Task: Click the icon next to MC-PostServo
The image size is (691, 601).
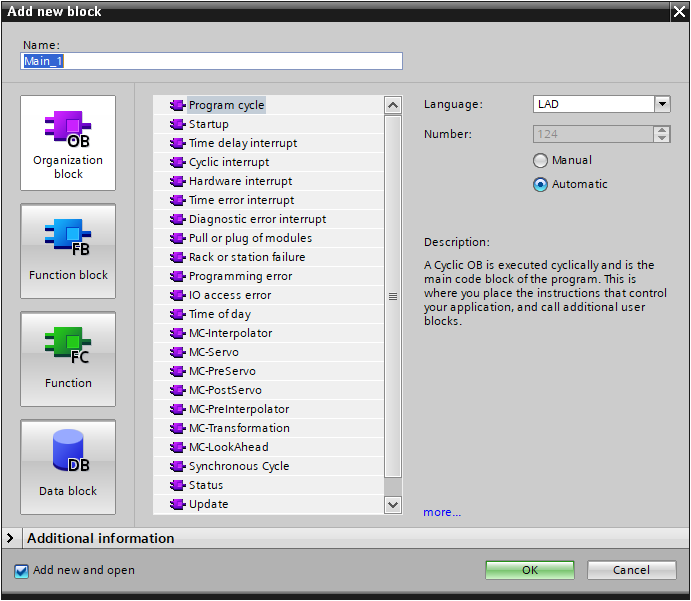Action: [177, 390]
